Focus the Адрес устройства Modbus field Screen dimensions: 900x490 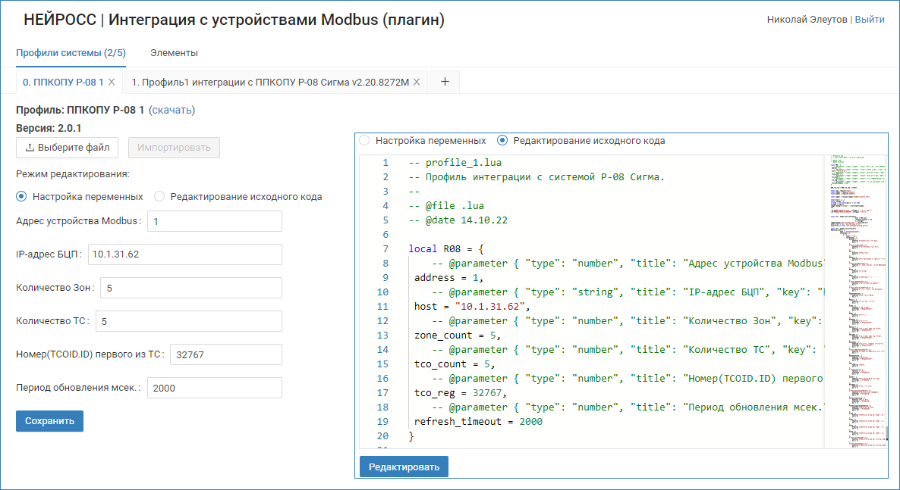coord(215,221)
